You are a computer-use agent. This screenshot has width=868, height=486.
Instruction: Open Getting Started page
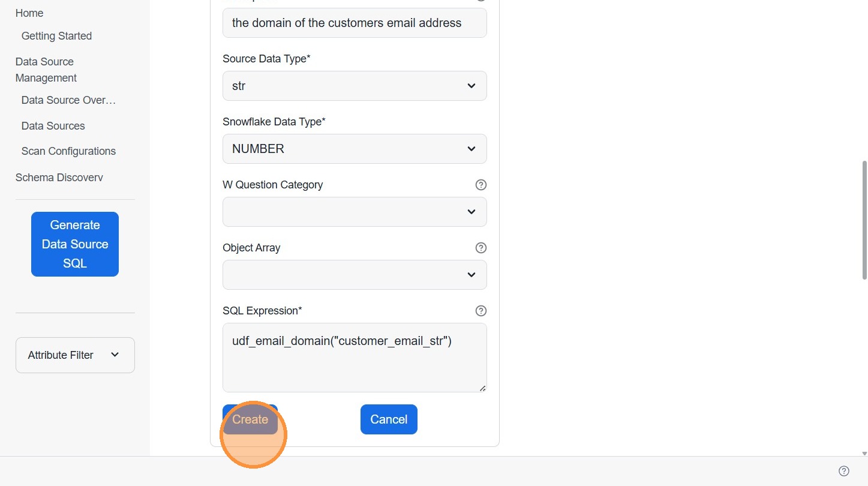click(56, 36)
